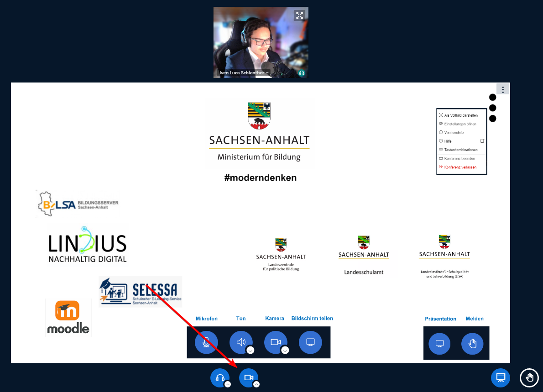The image size is (543, 392).
Task: Expand the chevron on the headphones audio button
Action: 228,384
